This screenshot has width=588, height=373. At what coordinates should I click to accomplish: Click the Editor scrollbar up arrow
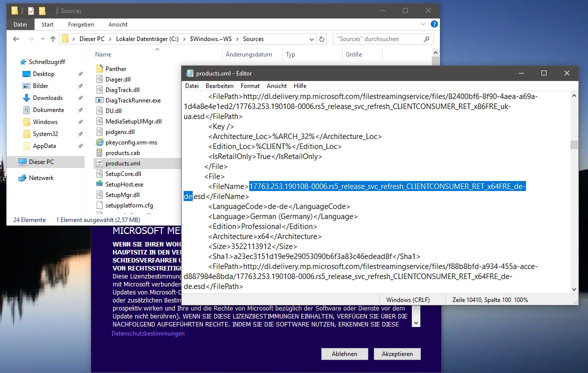[574, 96]
